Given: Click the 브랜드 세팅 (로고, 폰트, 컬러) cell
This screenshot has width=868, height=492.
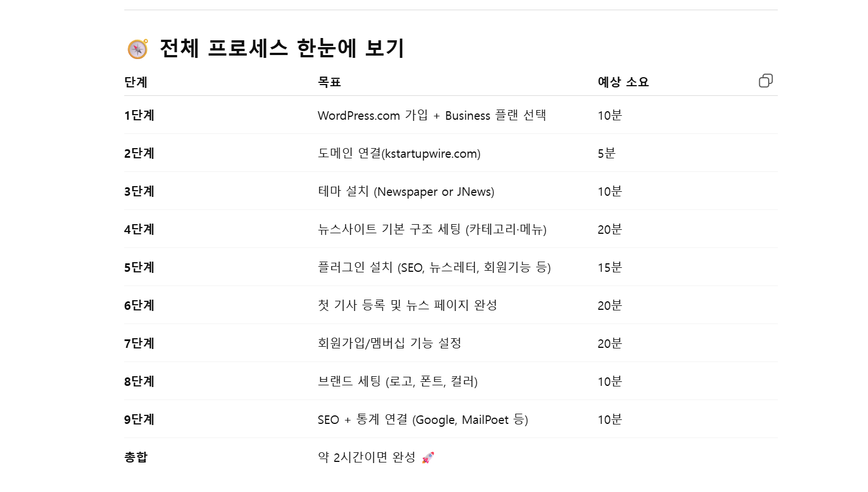Looking at the screenshot, I should tap(397, 382).
